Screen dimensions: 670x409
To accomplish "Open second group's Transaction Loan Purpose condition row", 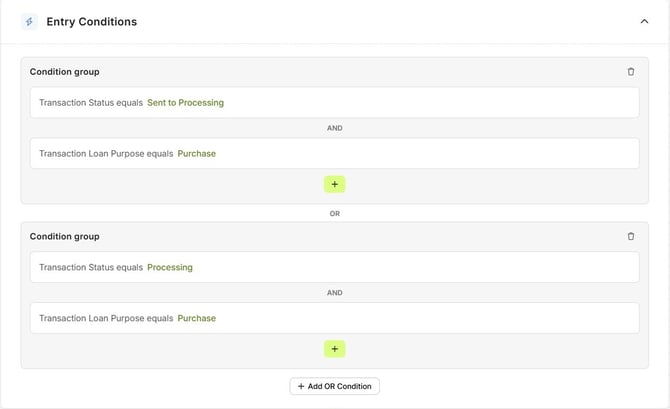I will pos(334,318).
